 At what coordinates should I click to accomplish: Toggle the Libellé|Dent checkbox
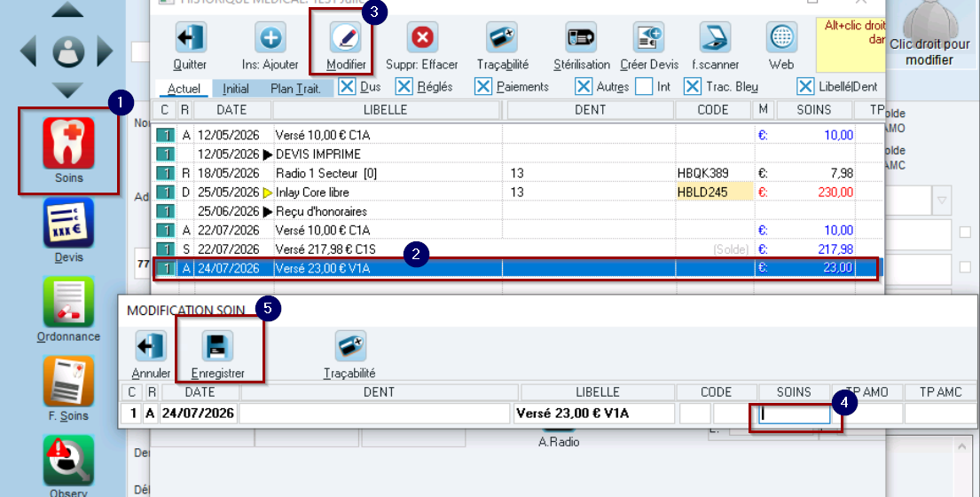pos(805,86)
